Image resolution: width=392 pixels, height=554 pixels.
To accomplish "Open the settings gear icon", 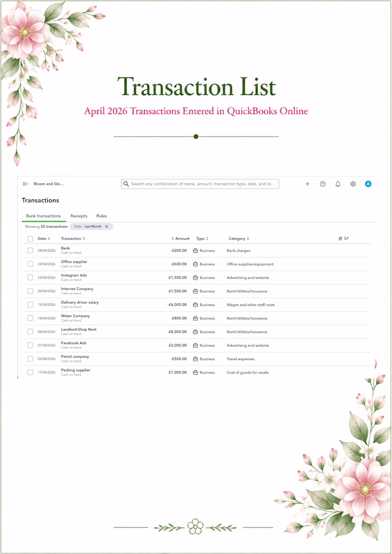I will (353, 184).
